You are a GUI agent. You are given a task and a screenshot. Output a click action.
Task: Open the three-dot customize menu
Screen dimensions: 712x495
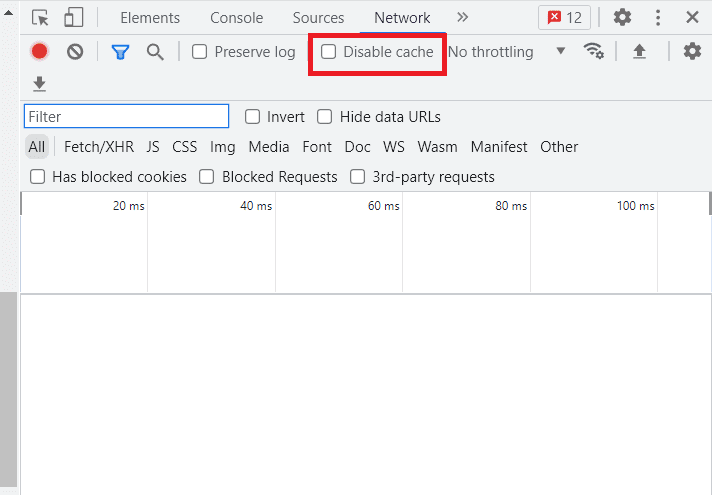click(658, 17)
